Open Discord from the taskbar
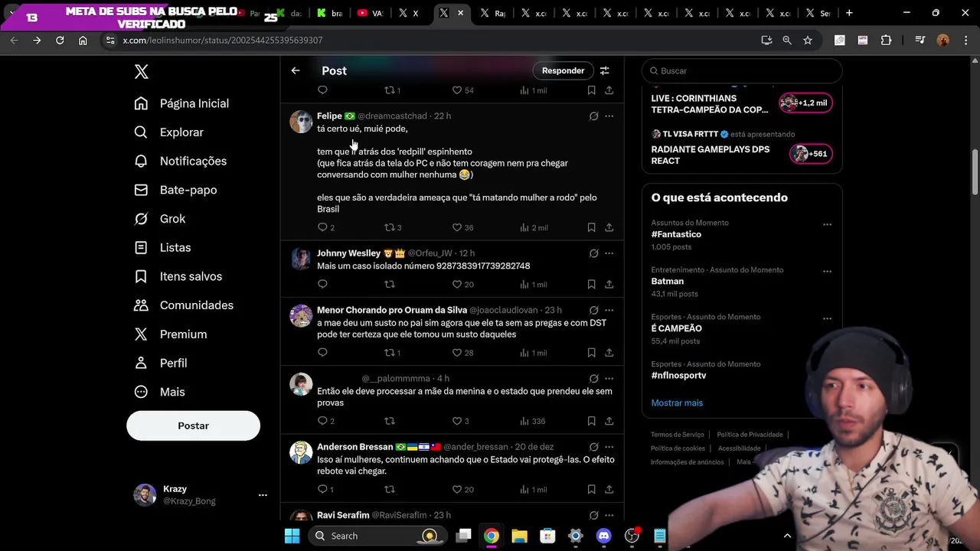The height and width of the screenshot is (551, 980). click(x=604, y=536)
